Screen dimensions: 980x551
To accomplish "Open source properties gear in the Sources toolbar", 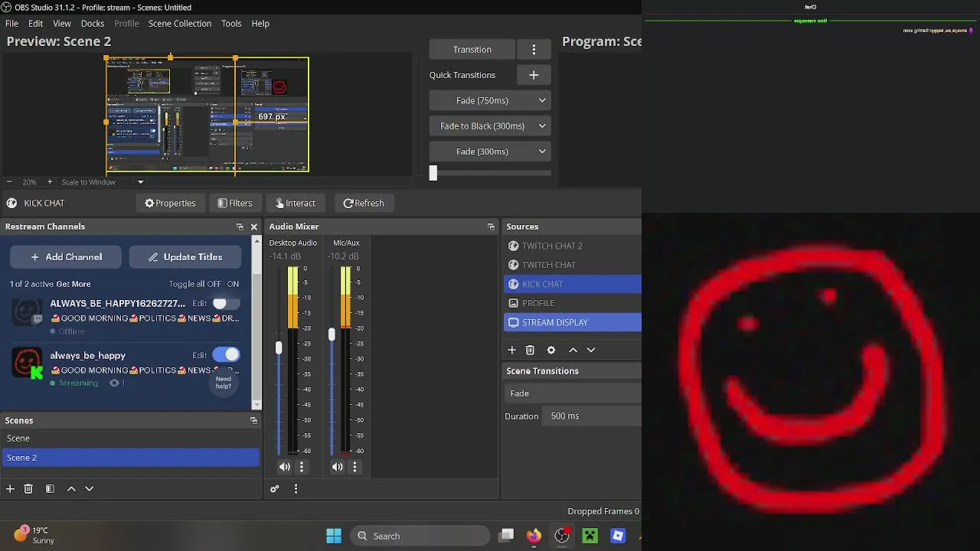I will coord(551,350).
